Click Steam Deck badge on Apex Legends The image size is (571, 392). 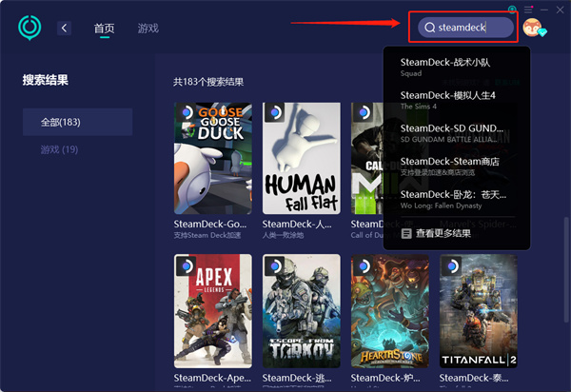click(187, 266)
